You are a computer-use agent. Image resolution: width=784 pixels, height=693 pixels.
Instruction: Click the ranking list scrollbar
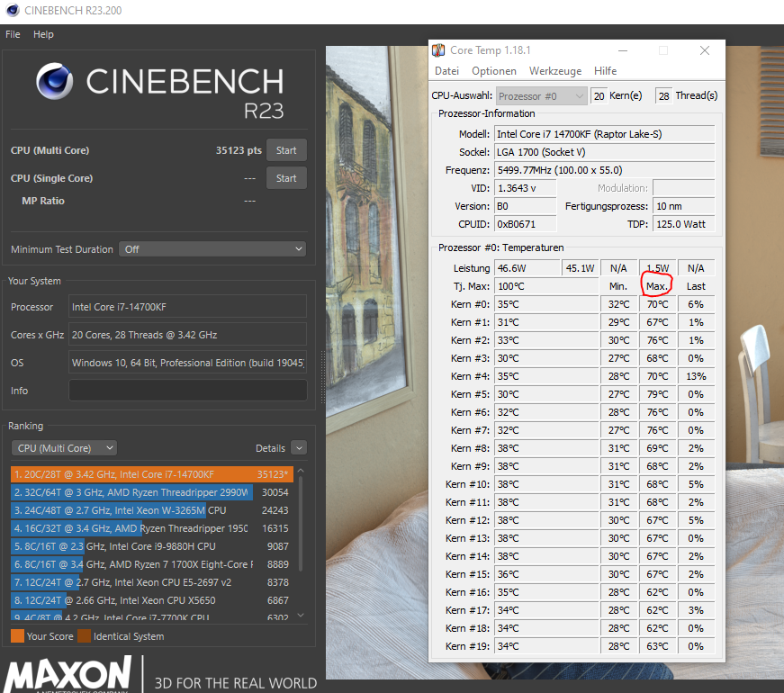pyautogui.click(x=301, y=524)
